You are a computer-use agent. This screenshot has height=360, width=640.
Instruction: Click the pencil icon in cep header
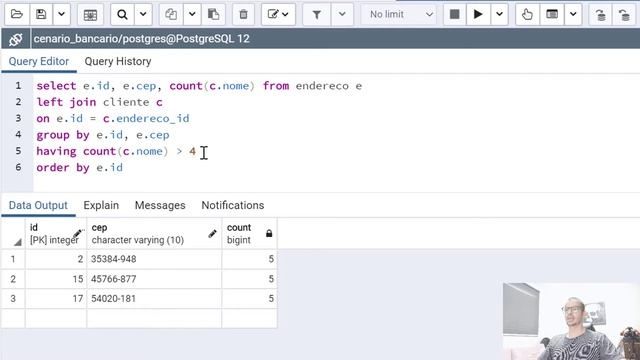point(212,233)
